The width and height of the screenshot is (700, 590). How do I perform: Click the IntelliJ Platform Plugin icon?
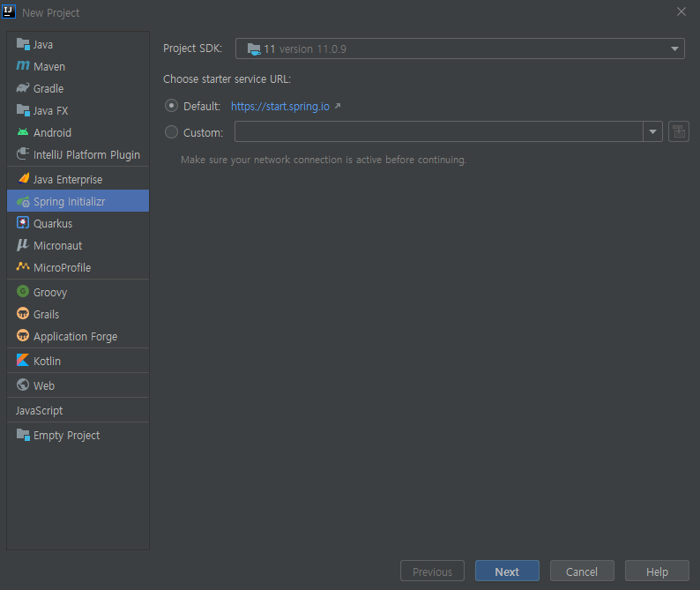(x=23, y=153)
